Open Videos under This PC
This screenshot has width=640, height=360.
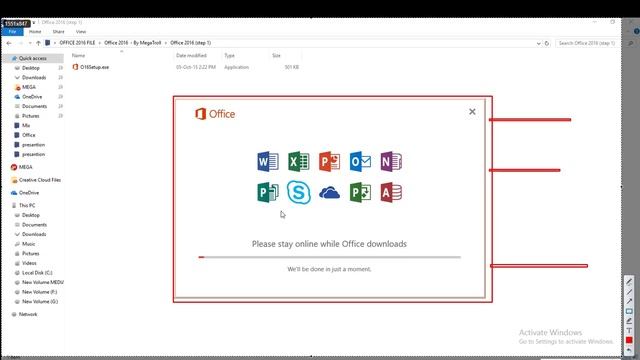click(x=29, y=263)
